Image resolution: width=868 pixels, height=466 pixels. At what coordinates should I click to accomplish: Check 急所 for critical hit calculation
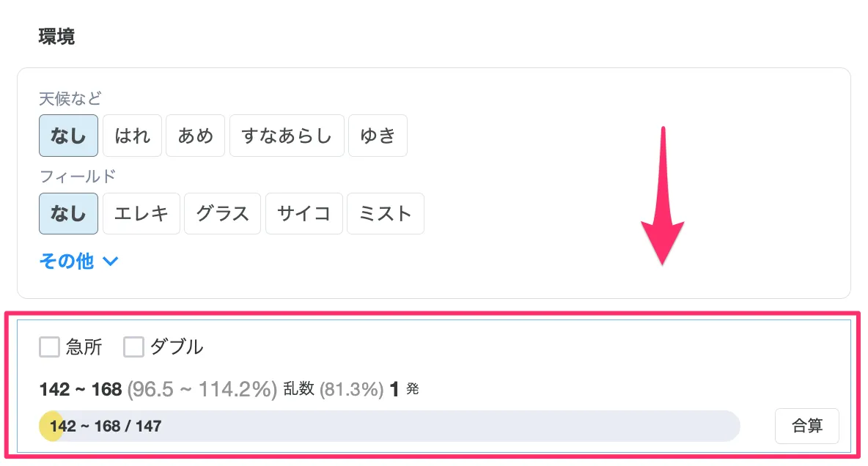(x=49, y=347)
